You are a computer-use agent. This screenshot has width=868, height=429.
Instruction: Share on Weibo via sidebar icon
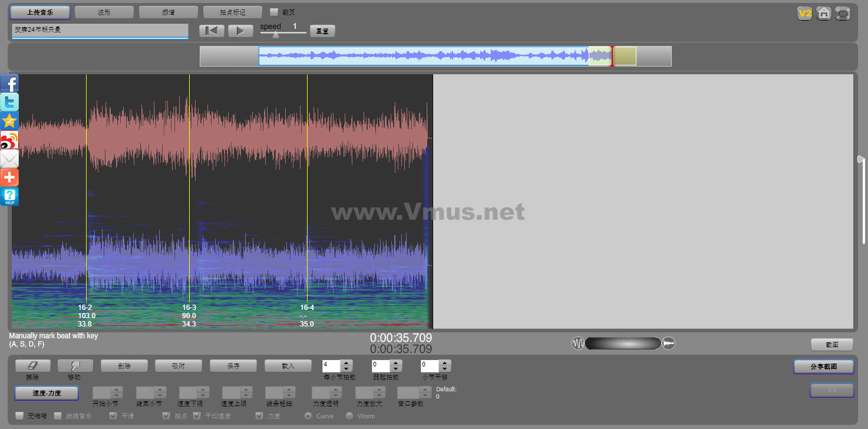tap(9, 140)
